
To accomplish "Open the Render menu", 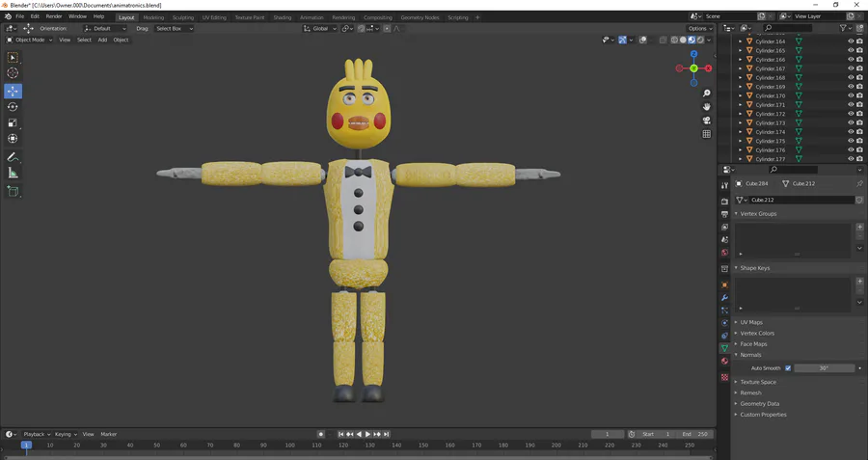I will click(54, 16).
